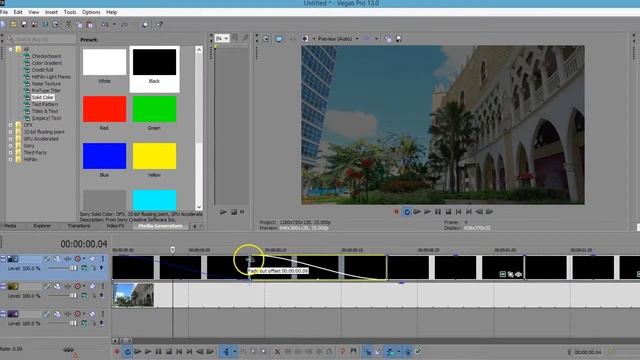Select the Titles & Text generator
The width and height of the screenshot is (640, 360).
pos(45,111)
